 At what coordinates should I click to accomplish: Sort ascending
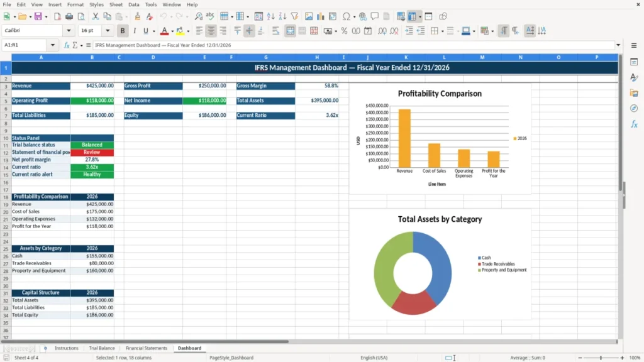point(270,16)
